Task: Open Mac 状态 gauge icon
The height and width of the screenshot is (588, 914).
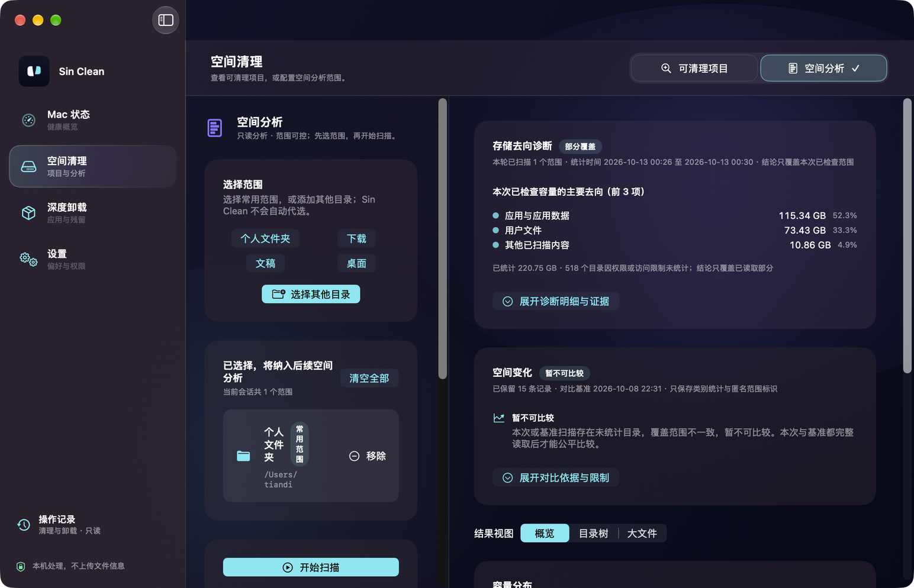Action: (x=28, y=120)
